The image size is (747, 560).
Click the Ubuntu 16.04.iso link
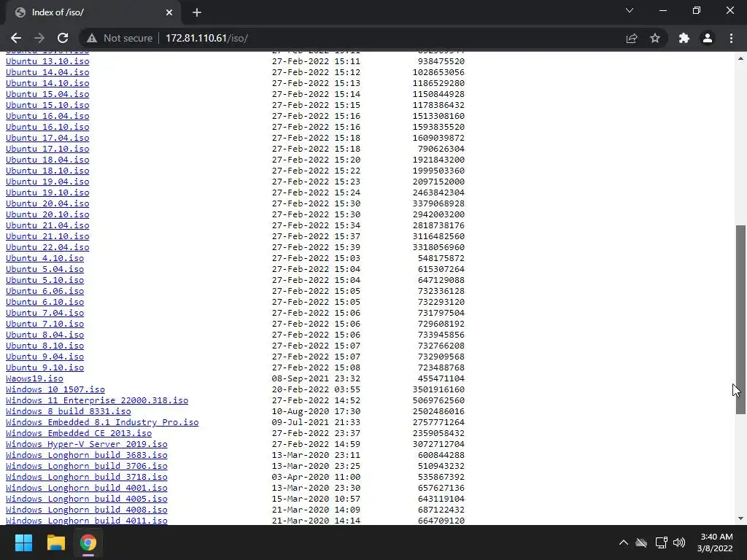point(47,116)
